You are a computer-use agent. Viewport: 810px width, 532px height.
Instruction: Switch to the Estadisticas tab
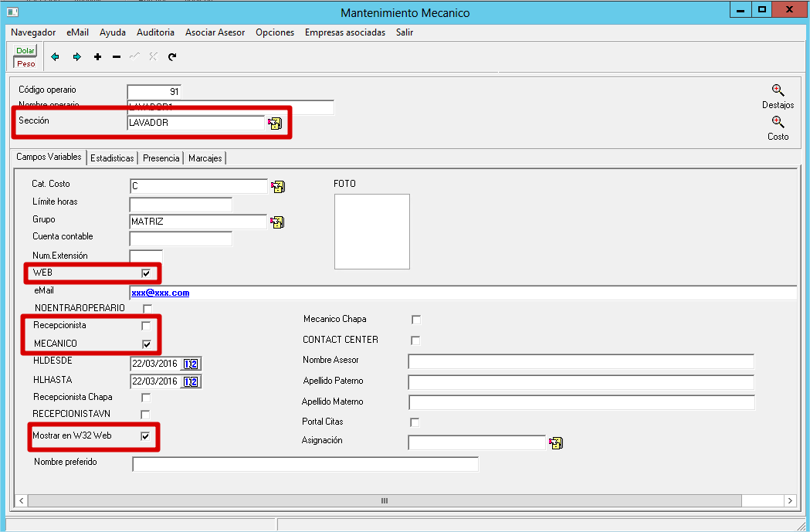tap(112, 158)
